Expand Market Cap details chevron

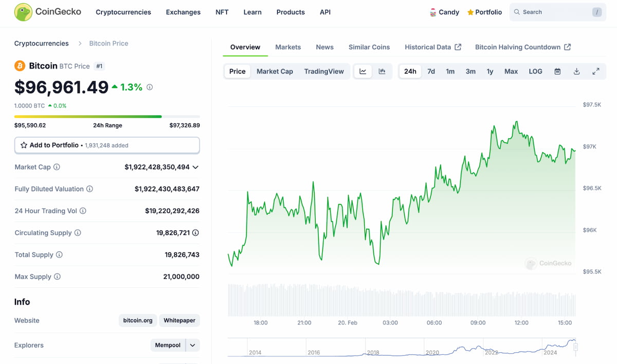click(x=195, y=167)
